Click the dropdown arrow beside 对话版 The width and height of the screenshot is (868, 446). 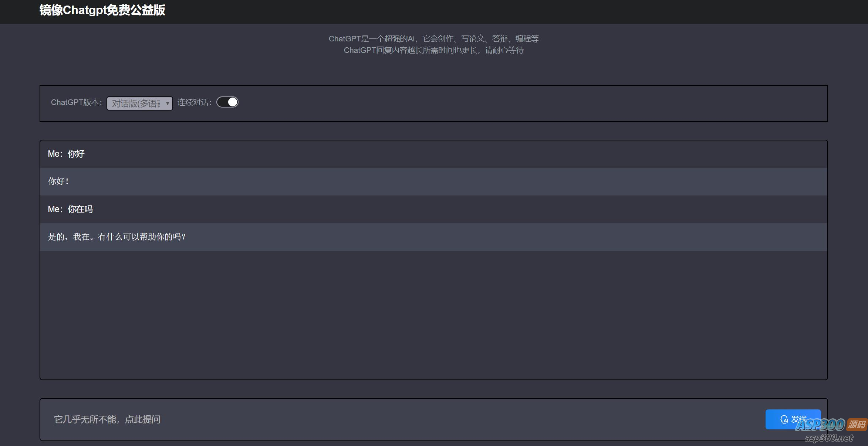(168, 103)
